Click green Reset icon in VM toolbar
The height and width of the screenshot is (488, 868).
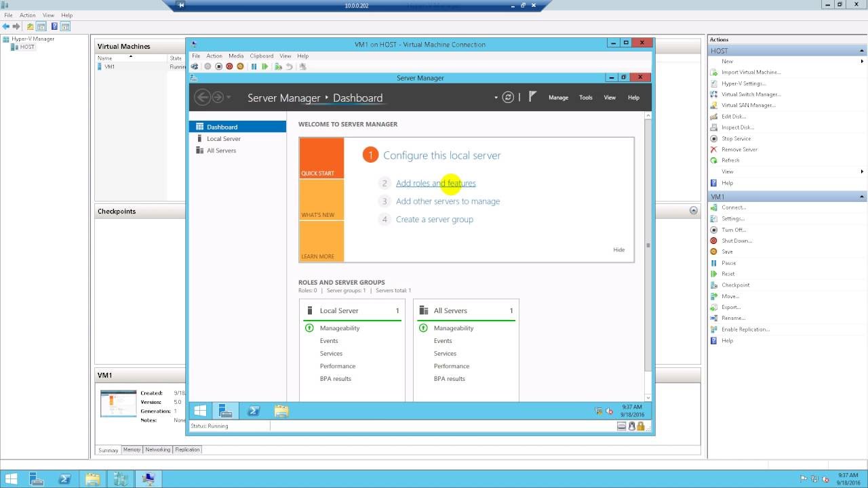(x=264, y=66)
